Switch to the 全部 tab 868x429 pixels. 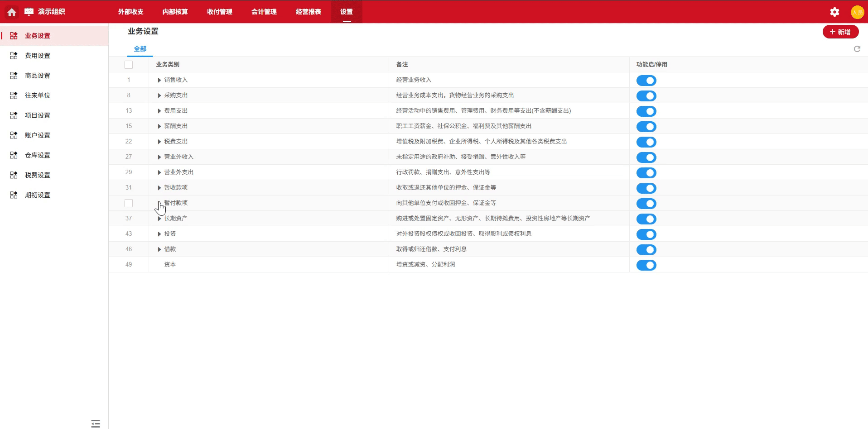140,49
